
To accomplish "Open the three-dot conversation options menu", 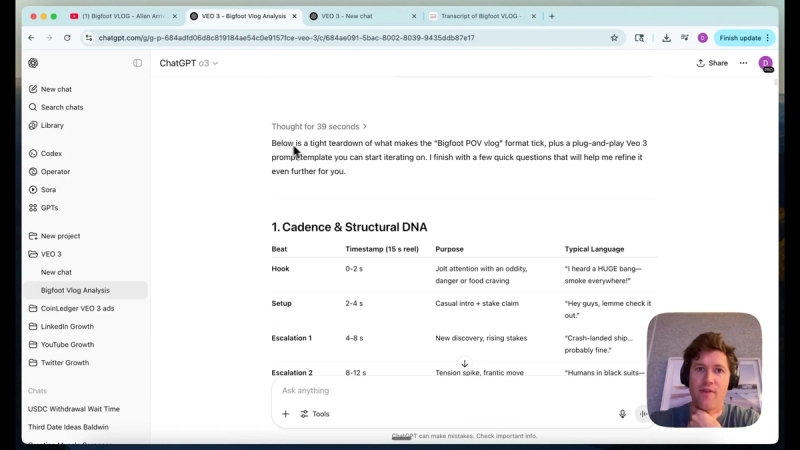I will click(x=743, y=63).
